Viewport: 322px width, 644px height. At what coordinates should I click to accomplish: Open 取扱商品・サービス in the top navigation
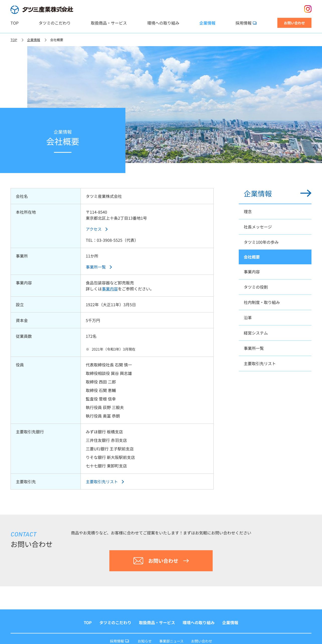click(109, 23)
